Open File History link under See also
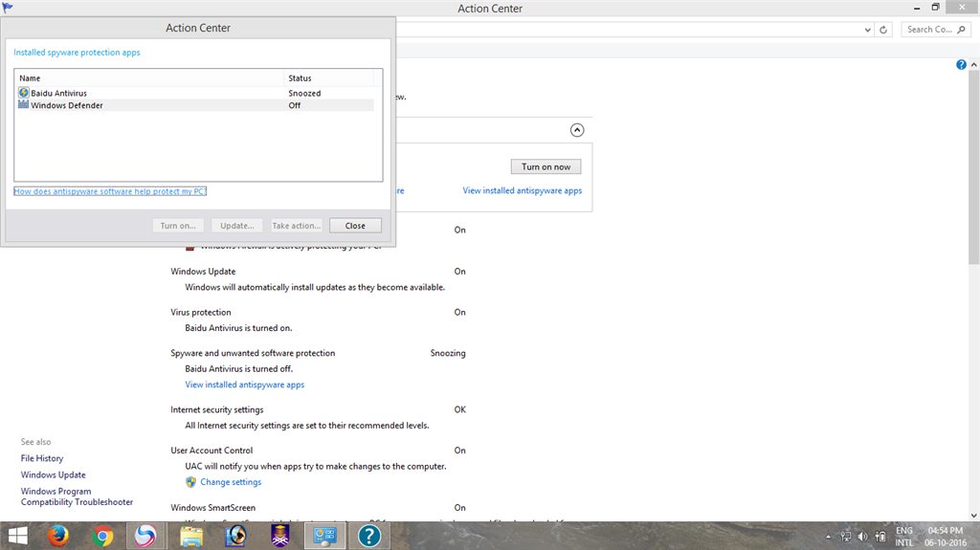This screenshot has width=980, height=550. click(42, 458)
